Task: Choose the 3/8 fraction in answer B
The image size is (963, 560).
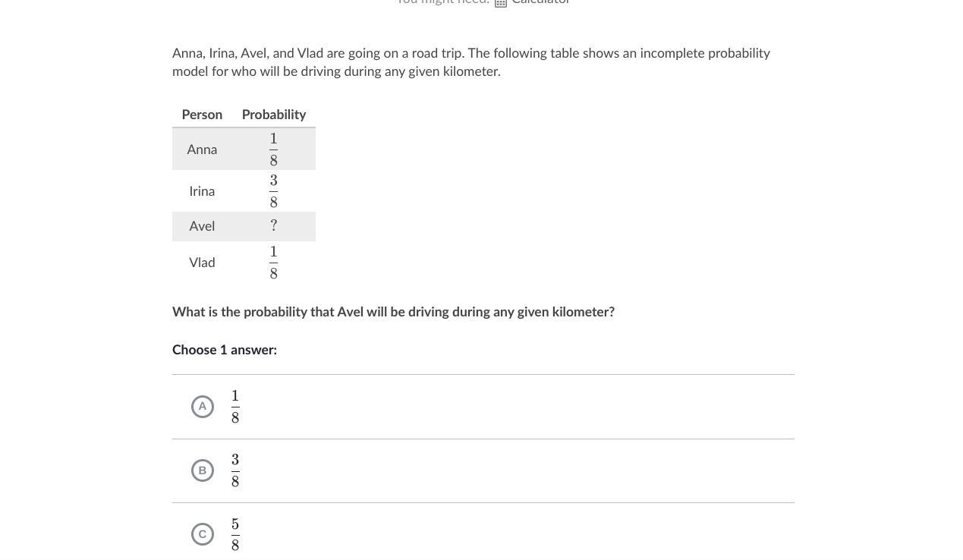Action: click(x=235, y=470)
